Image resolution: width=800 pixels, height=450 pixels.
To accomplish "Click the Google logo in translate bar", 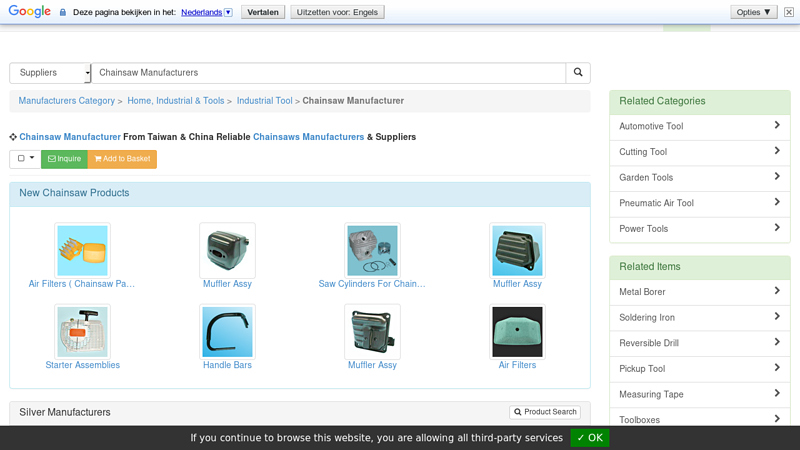I will [x=30, y=11].
